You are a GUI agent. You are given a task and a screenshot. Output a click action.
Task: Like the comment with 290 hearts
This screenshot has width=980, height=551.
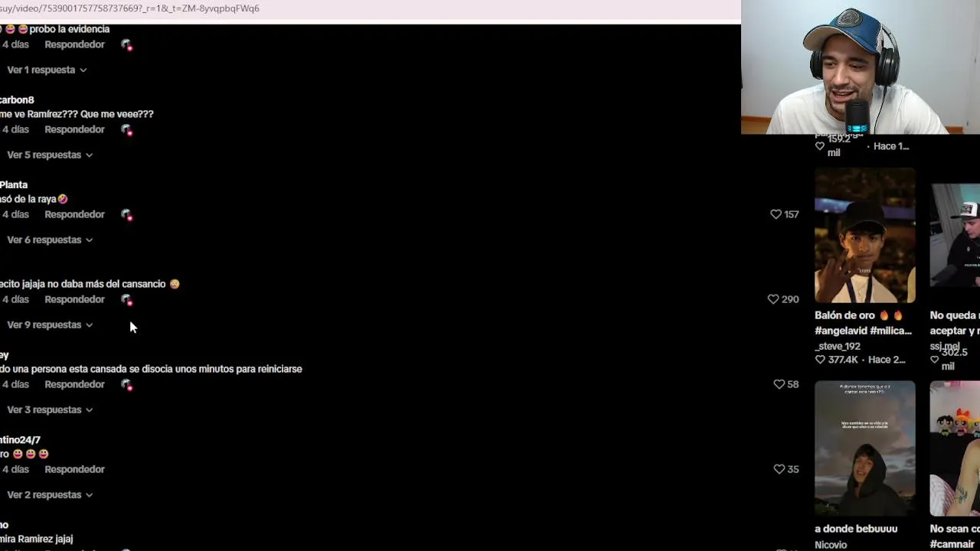(x=773, y=299)
